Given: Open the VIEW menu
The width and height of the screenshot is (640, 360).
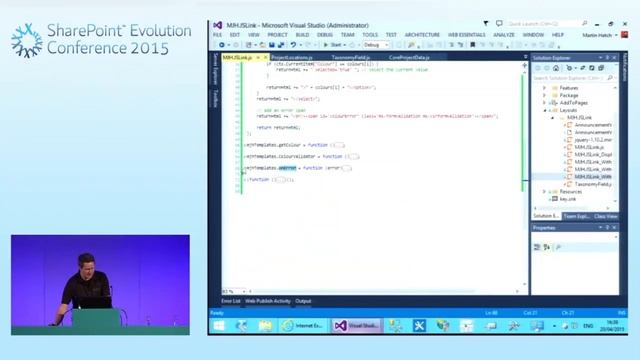Looking at the screenshot, I should 253,35.
